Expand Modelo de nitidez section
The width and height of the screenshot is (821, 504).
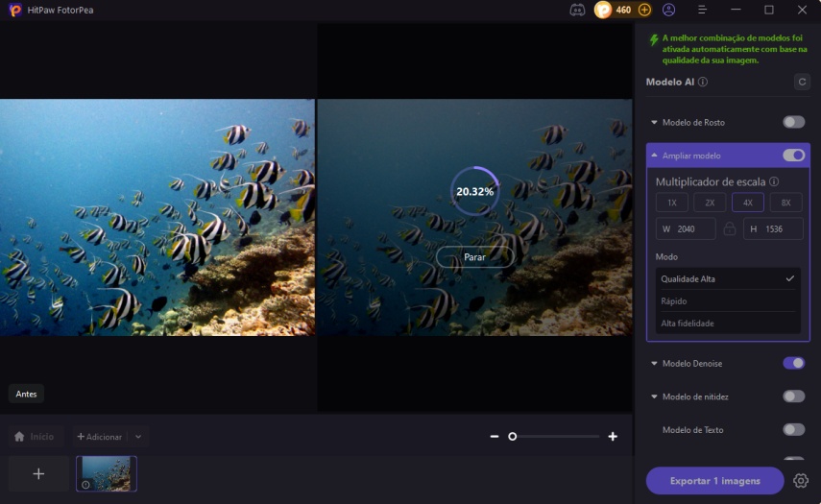(x=654, y=396)
